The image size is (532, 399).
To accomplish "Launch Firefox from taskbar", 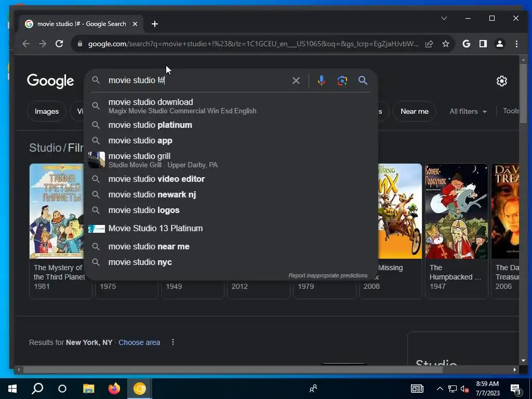I will 114,389.
